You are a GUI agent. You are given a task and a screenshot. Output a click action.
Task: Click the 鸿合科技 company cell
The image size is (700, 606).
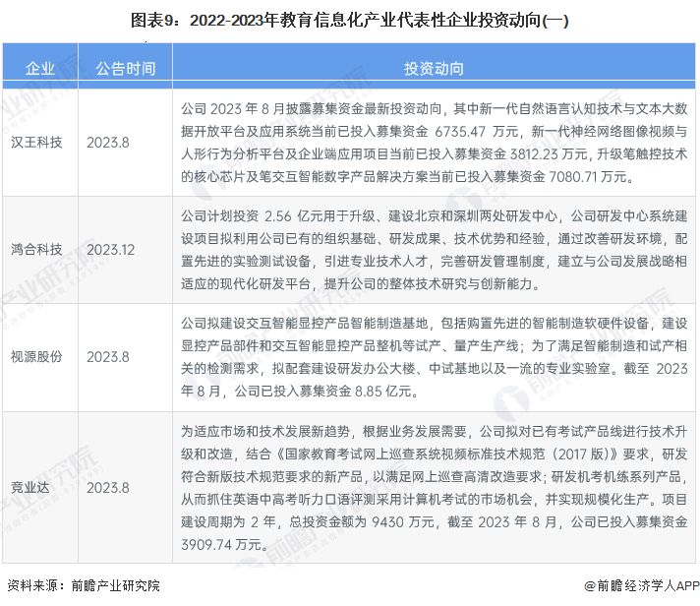tap(36, 250)
